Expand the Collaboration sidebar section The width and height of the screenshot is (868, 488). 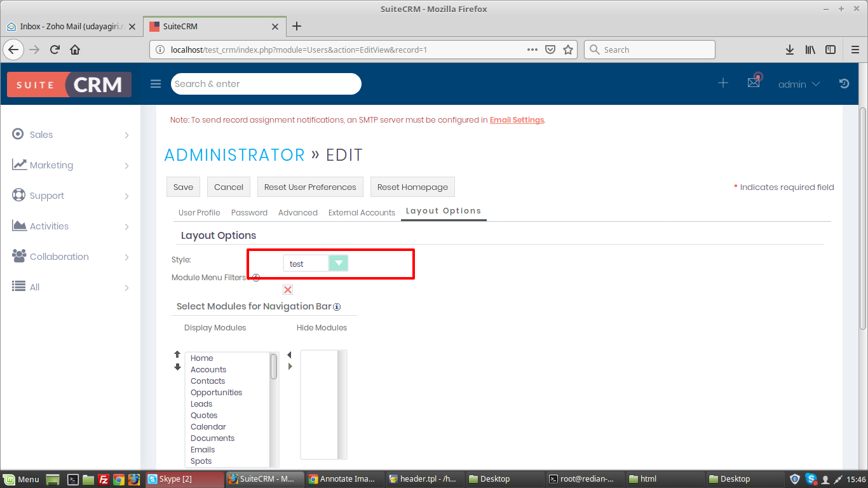coord(71,257)
